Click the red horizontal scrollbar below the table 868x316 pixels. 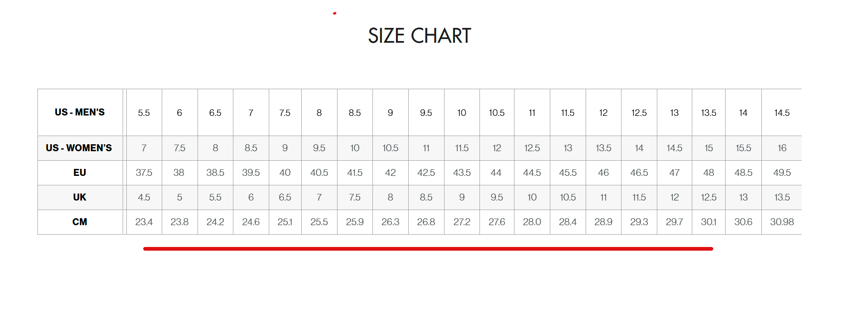(x=428, y=249)
